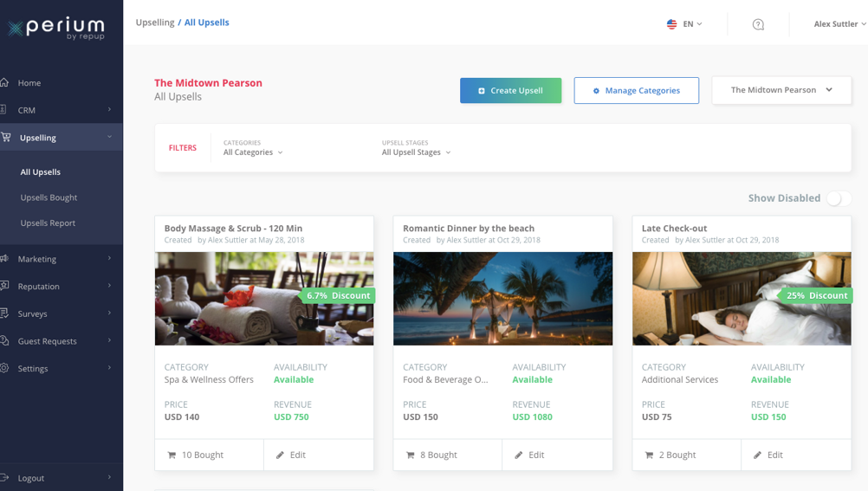Click the cart icon beside 10 Bought

pyautogui.click(x=172, y=455)
